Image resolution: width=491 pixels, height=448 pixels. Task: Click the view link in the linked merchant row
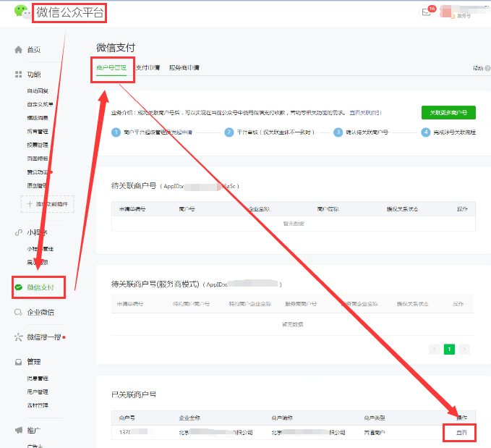pos(461,432)
